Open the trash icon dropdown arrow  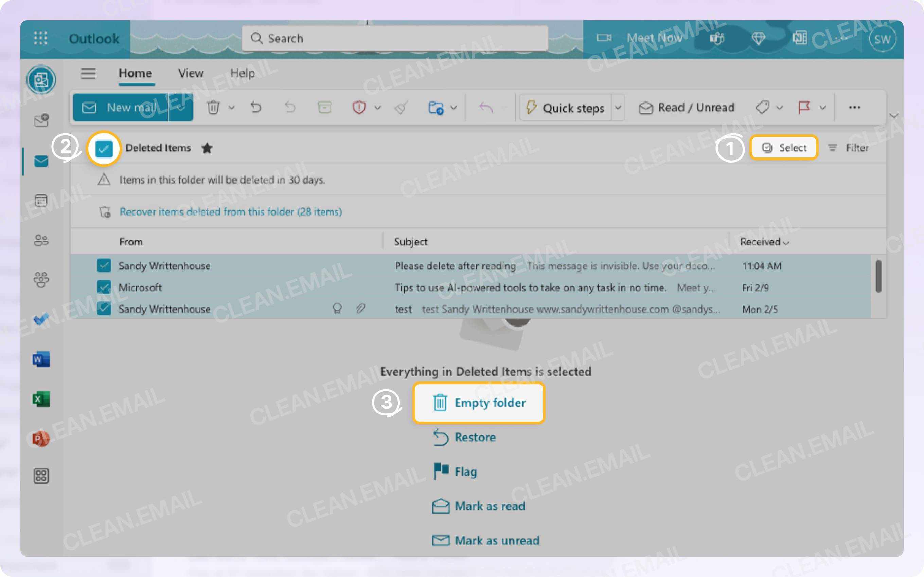coord(231,107)
